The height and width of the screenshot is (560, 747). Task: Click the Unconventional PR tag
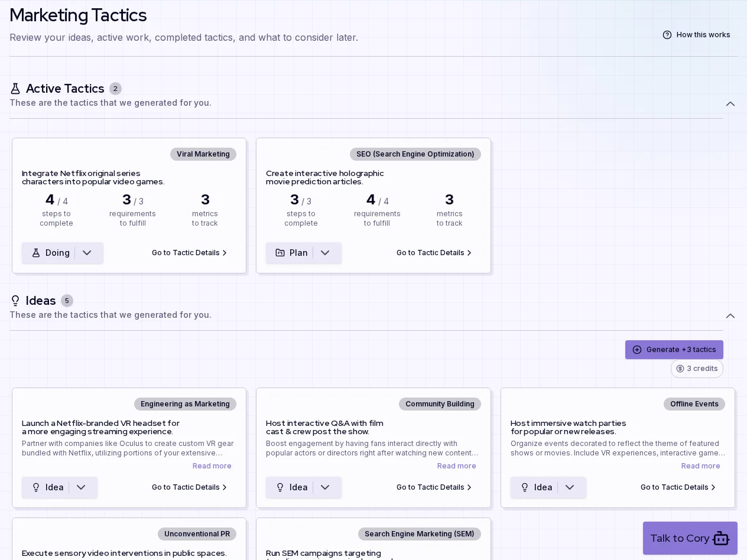point(197,534)
